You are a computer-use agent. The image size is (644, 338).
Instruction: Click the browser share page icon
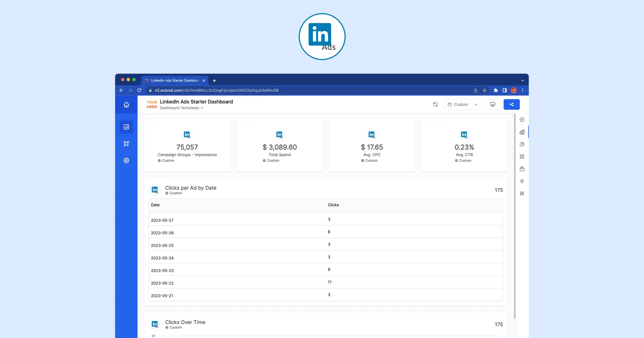pyautogui.click(x=475, y=90)
